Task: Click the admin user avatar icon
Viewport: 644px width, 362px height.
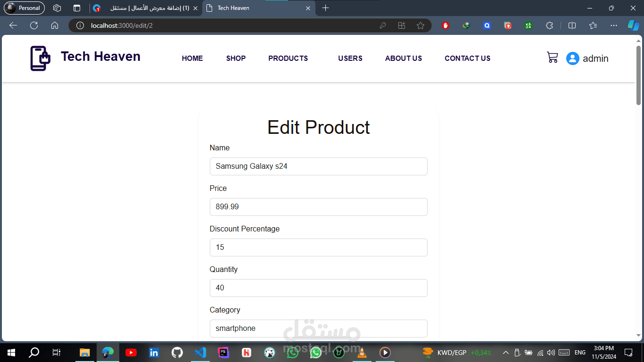Action: point(572,58)
